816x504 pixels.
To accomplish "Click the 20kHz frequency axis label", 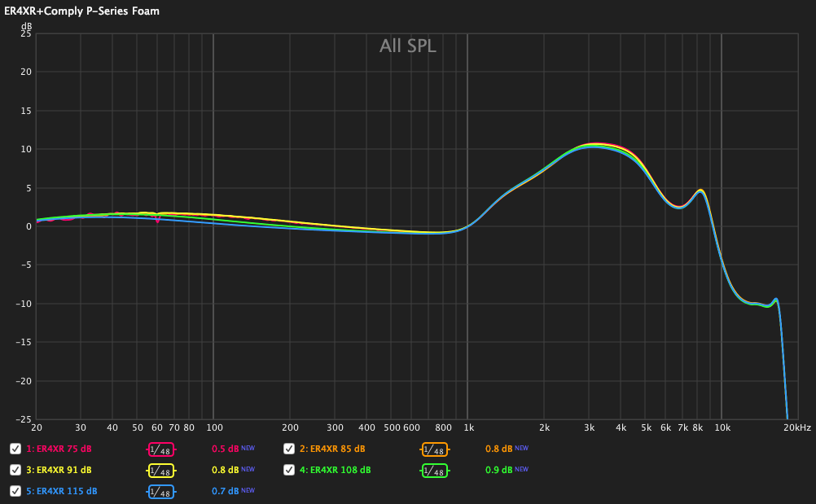I will pos(797,427).
